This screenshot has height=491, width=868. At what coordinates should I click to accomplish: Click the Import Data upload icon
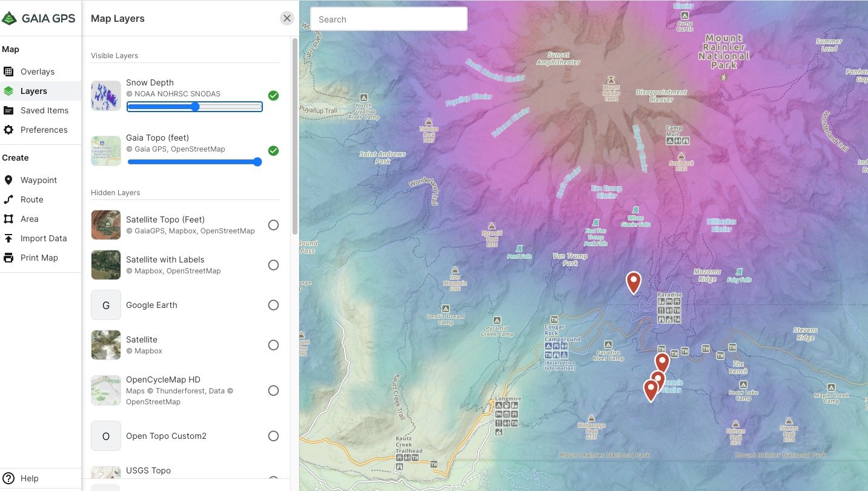(8, 238)
